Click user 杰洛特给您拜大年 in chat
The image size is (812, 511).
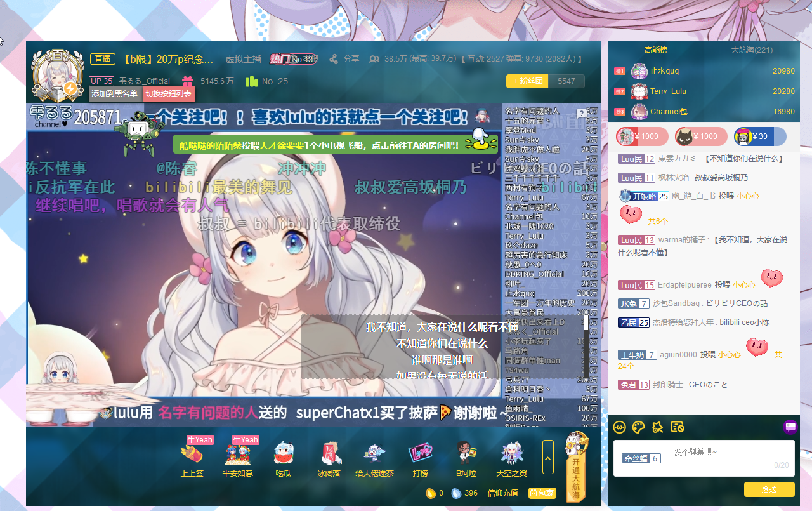(684, 322)
